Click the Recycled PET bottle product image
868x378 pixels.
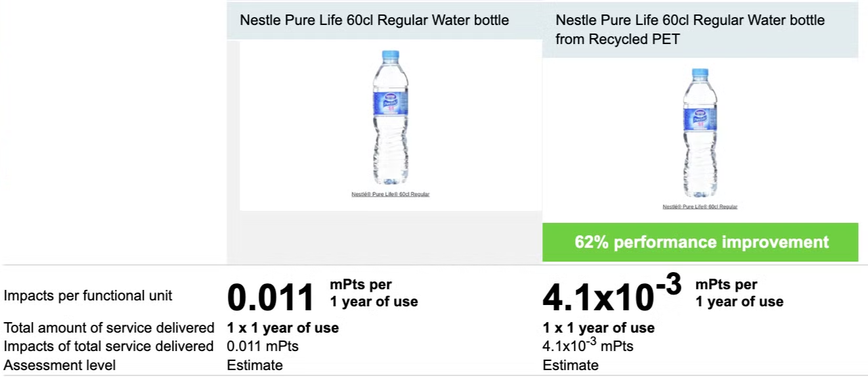point(700,132)
